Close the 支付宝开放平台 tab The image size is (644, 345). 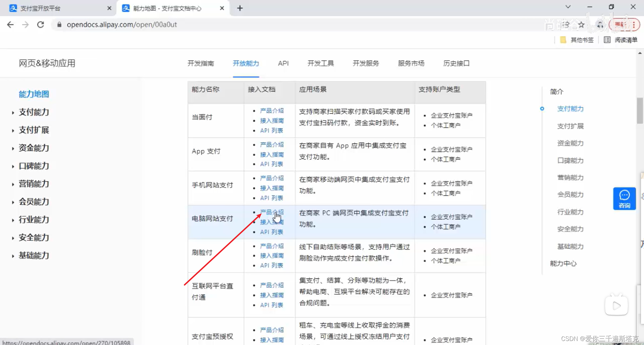(x=109, y=8)
